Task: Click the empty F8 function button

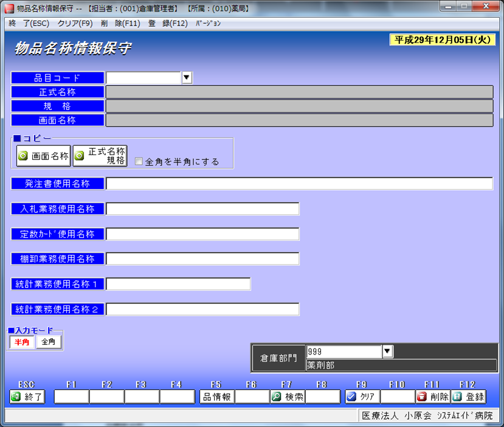Action: (x=323, y=397)
